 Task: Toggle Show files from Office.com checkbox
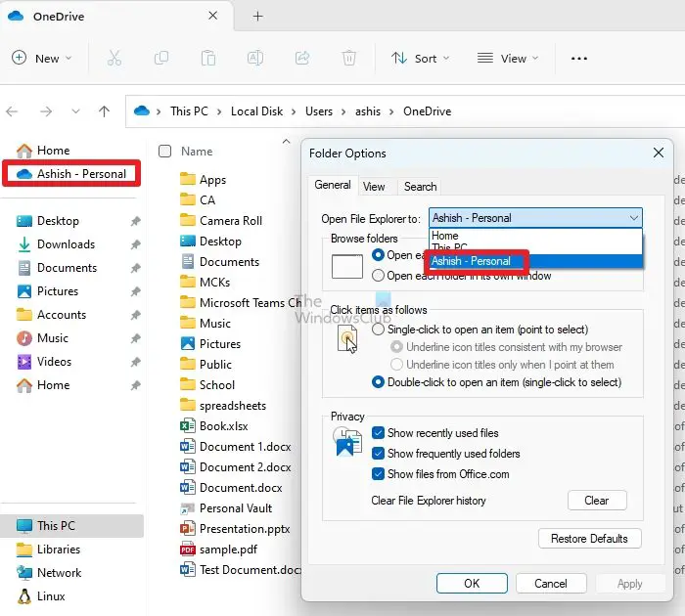click(378, 473)
